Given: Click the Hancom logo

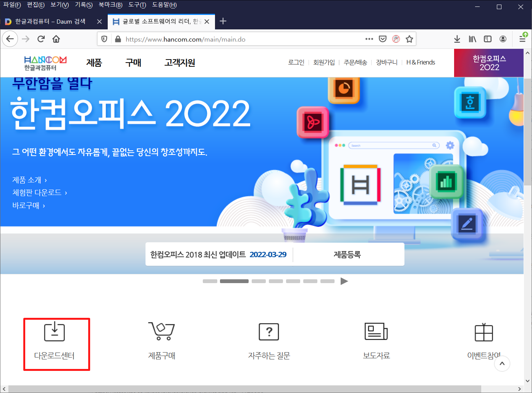Looking at the screenshot, I should [x=45, y=63].
